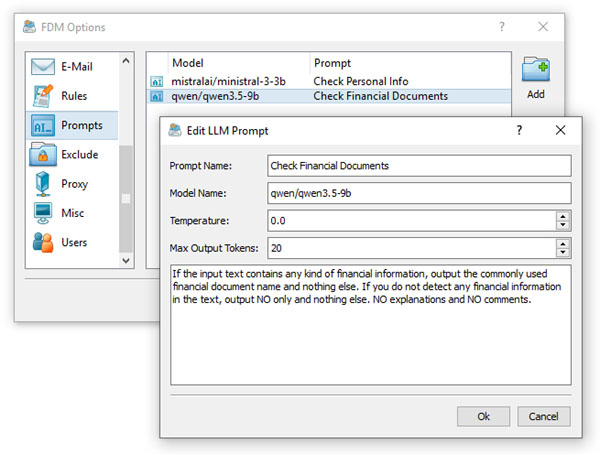Select the Prompts sidebar label
600x454 pixels.
(82, 126)
